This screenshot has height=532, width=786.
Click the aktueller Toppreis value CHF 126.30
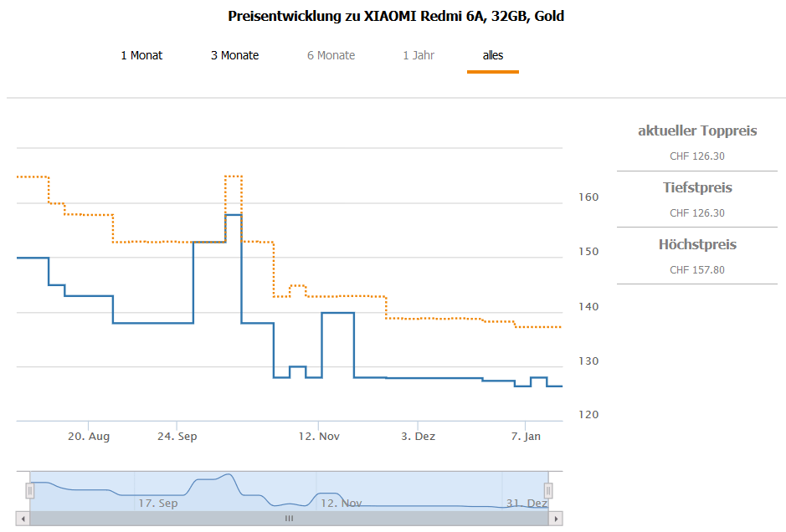(x=697, y=156)
